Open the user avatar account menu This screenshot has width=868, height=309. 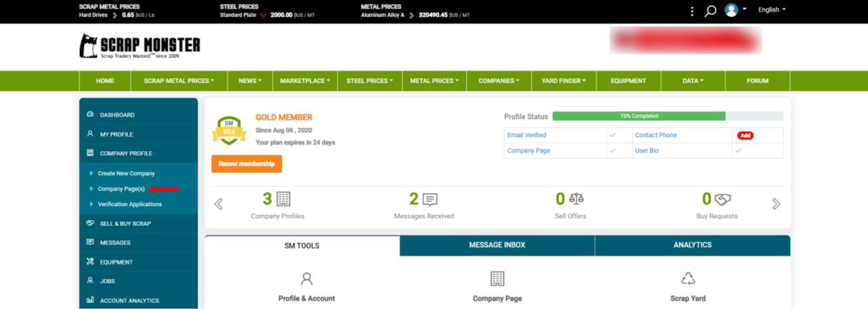pyautogui.click(x=732, y=10)
